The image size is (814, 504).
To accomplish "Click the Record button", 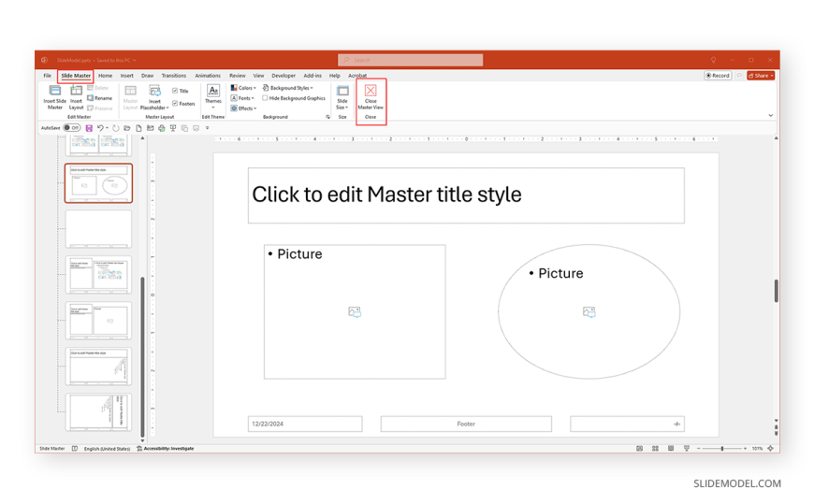I will point(718,76).
